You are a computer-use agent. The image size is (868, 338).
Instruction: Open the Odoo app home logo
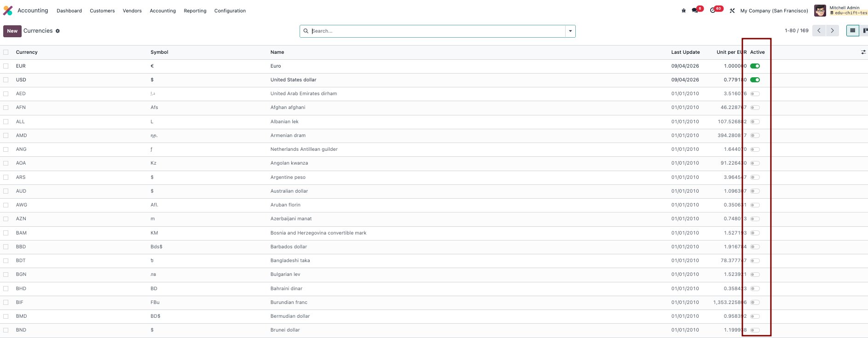point(8,11)
